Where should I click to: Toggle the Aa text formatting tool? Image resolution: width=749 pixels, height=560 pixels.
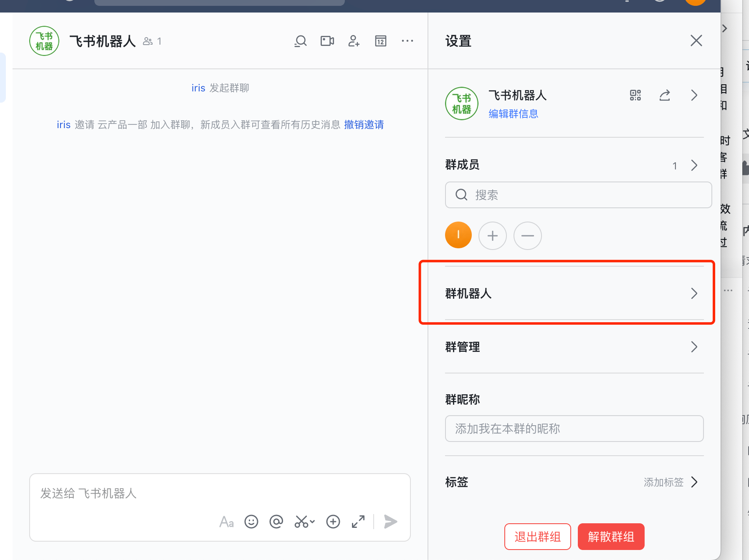[x=226, y=522]
